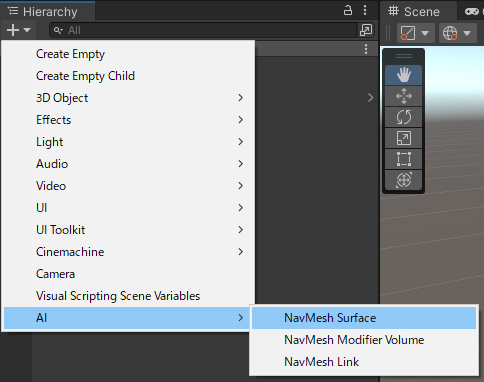Image resolution: width=484 pixels, height=382 pixels.
Task: Expand the Effects submenu
Action: pyautogui.click(x=128, y=120)
